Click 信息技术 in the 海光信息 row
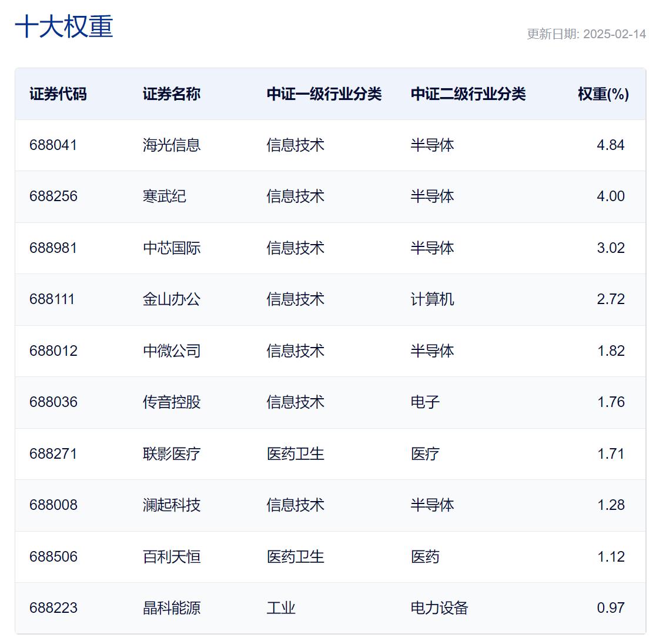This screenshot has width=656, height=644. pos(295,145)
